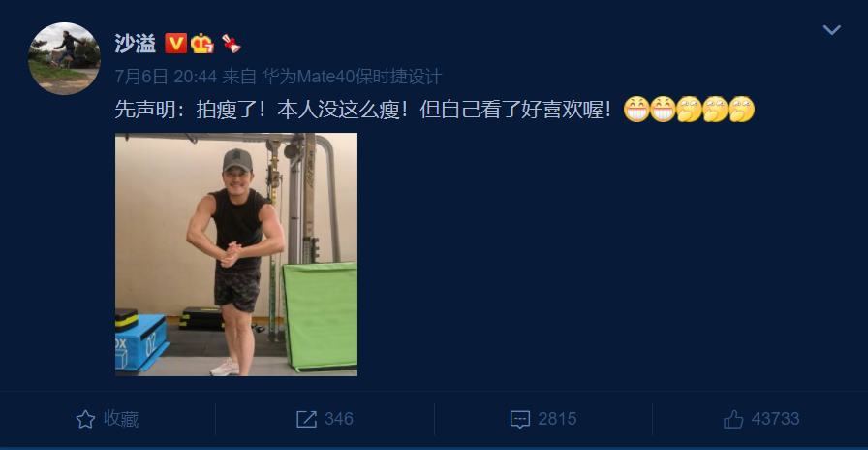Click the post text starting 先声明
This screenshot has width=868, height=450.
click(x=363, y=110)
